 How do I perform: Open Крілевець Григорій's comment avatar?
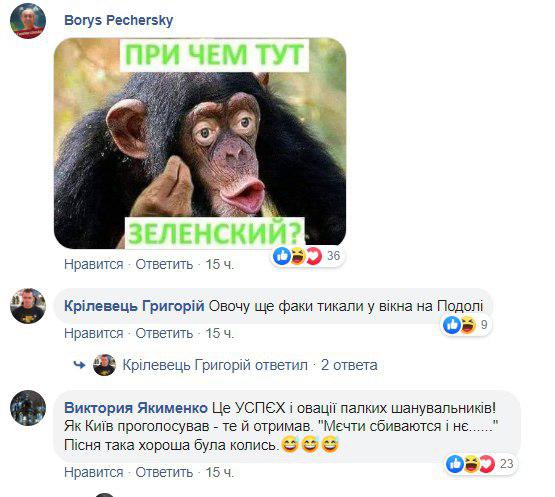coord(28,306)
